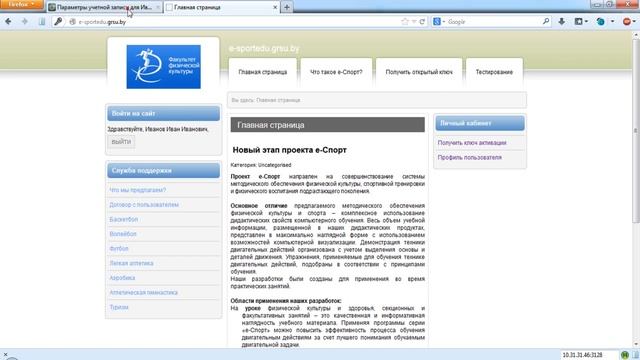Viewport: 640px width, 360px height.
Task: Open the URL history dropdown arrow
Action: (x=414, y=22)
